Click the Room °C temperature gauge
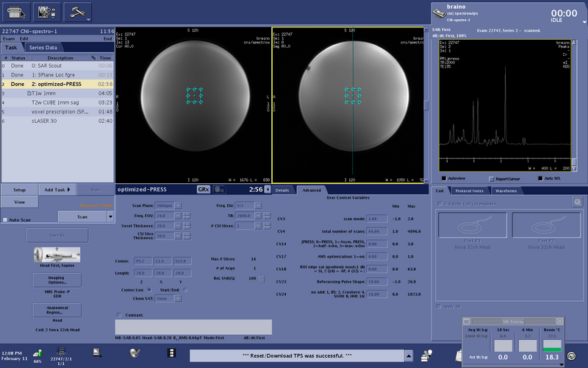This screenshot has height=368, width=588. [x=552, y=345]
